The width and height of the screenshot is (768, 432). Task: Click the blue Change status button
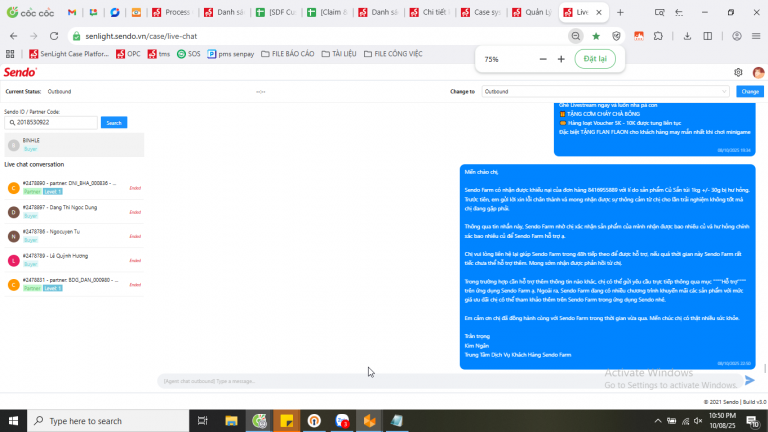coord(749,92)
